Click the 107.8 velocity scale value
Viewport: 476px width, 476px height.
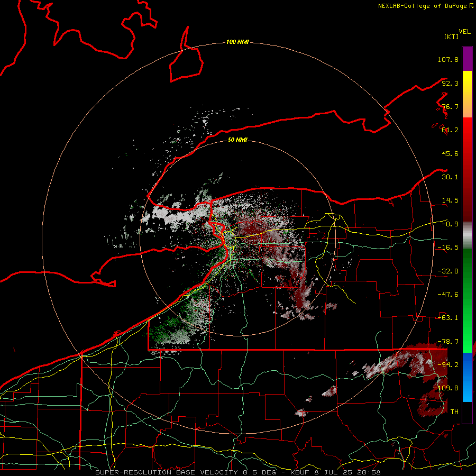(x=448, y=59)
